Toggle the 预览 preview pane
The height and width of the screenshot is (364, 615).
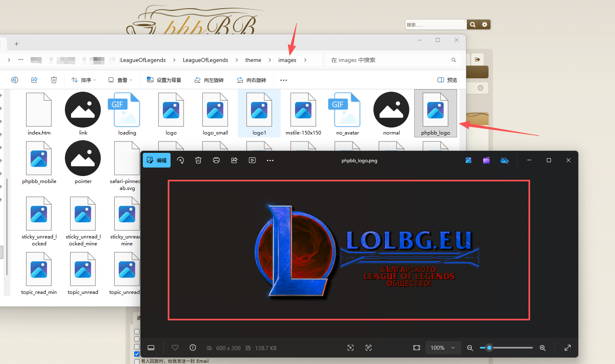pyautogui.click(x=447, y=80)
